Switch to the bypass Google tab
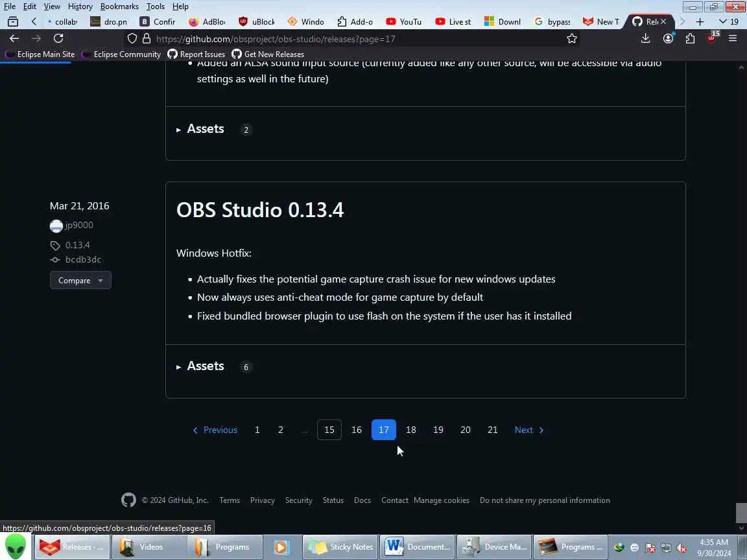Screen dimensions: 747x560 point(552,21)
